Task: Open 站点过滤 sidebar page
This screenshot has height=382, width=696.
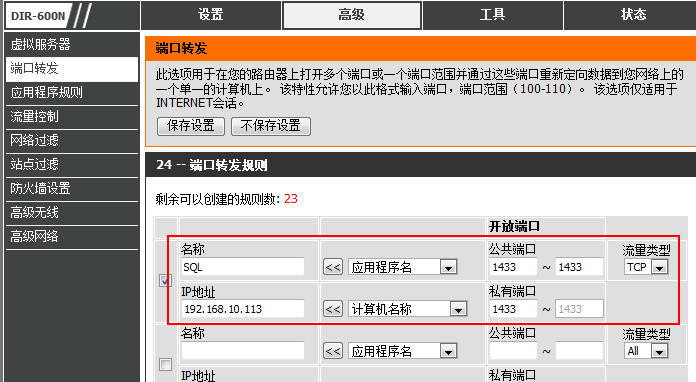Action: pyautogui.click(x=72, y=165)
